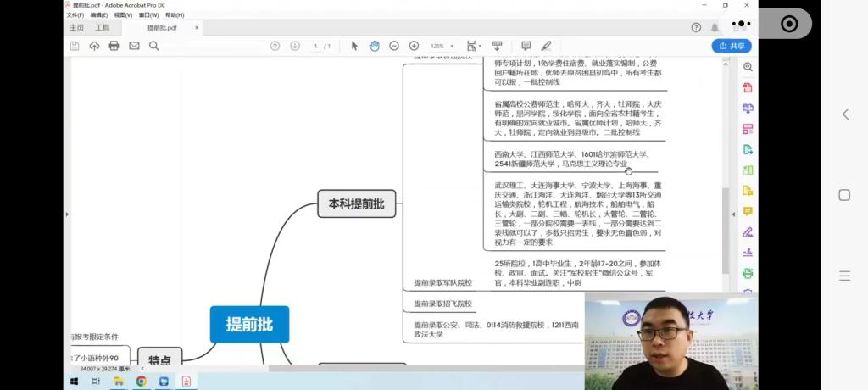Activate the Hand pan tool
This screenshot has width=868, height=390.
(374, 46)
